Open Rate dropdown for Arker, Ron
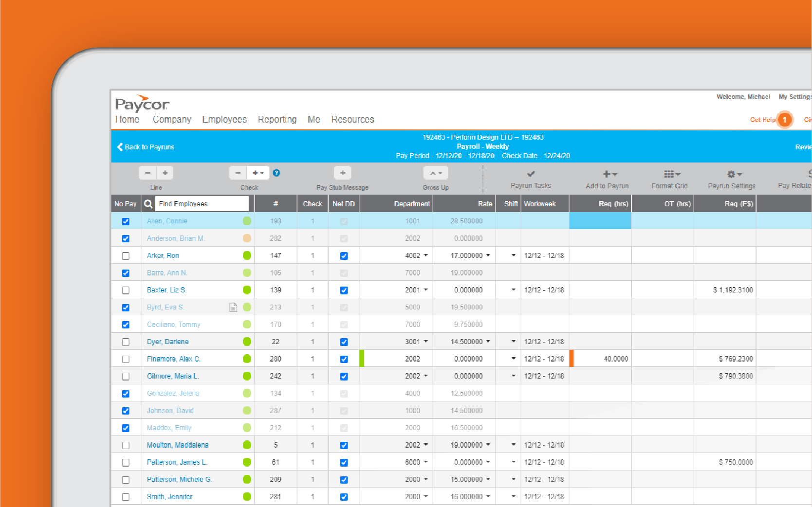Viewport: 812px width, 507px height. pyautogui.click(x=488, y=255)
